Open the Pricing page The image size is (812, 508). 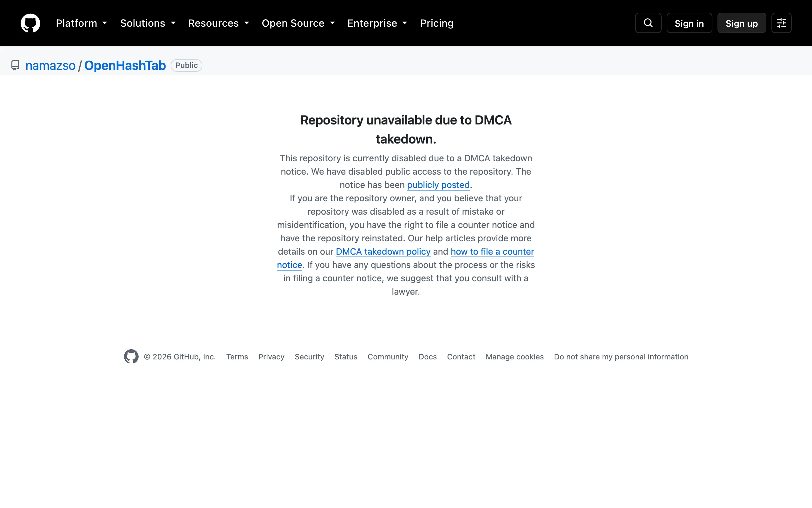point(436,23)
